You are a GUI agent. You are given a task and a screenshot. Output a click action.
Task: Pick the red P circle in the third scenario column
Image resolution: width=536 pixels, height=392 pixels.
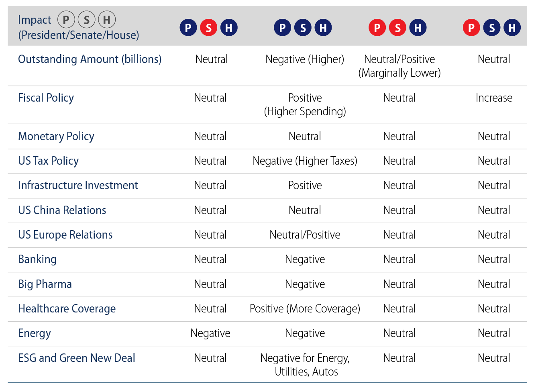click(377, 28)
